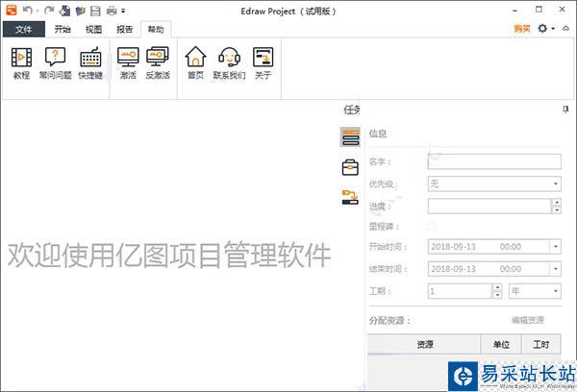This screenshot has height=392, width=577.
Task: Open the 结束时间 end date dropdown
Action: (556, 269)
